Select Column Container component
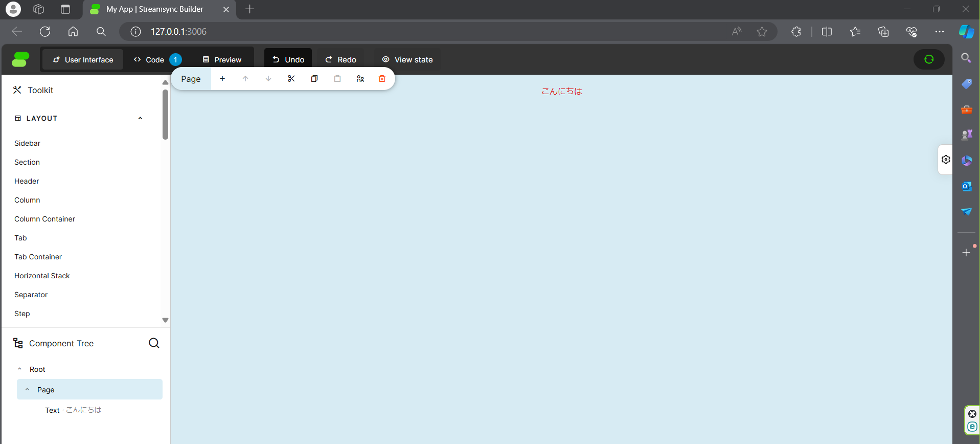Screen dimensions: 980x444 pos(44,219)
